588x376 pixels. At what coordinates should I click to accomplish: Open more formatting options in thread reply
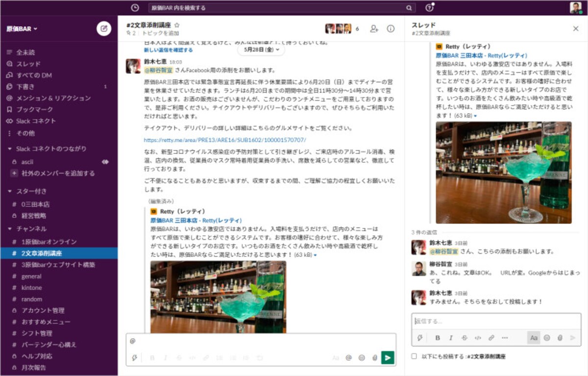click(505, 338)
